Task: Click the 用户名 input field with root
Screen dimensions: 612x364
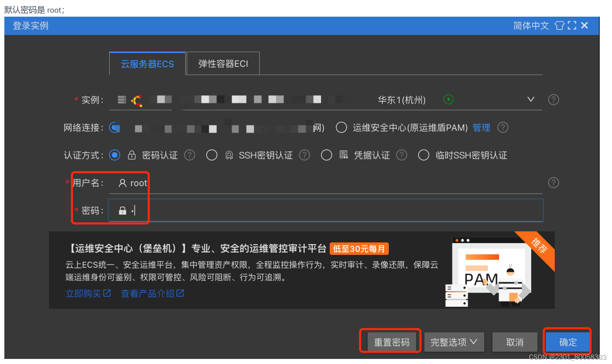Action: click(x=326, y=183)
